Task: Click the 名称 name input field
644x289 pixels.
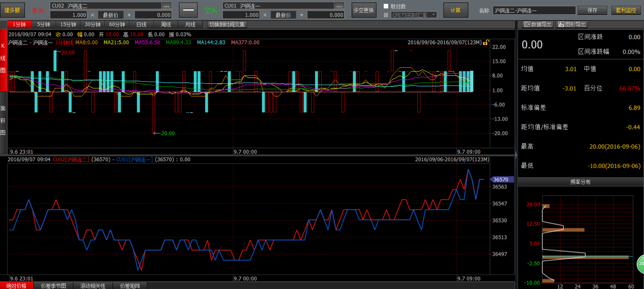Action: coord(534,10)
